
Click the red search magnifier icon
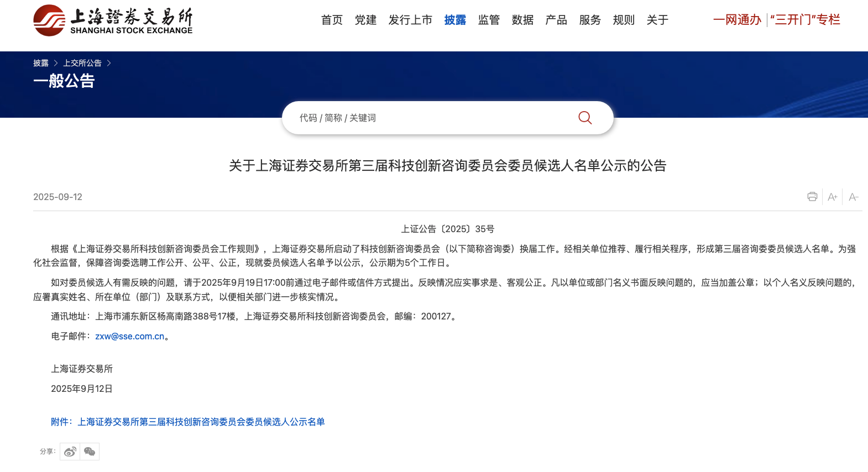585,118
